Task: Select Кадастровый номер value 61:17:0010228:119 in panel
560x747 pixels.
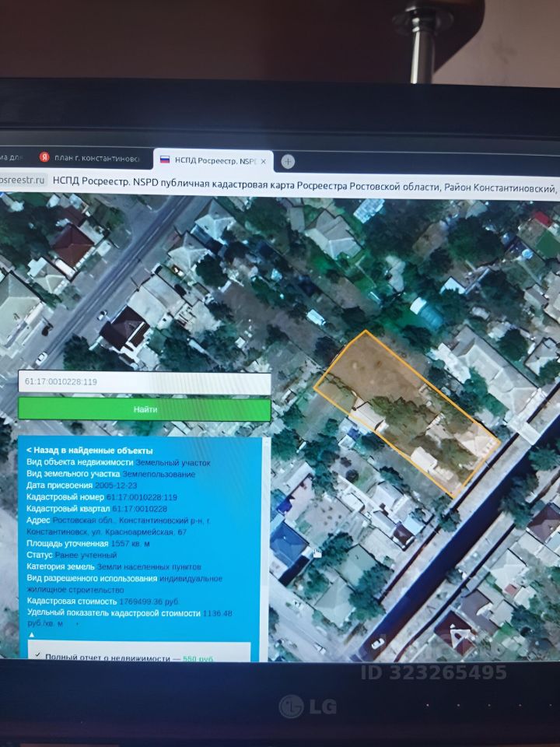Action: [x=142, y=497]
